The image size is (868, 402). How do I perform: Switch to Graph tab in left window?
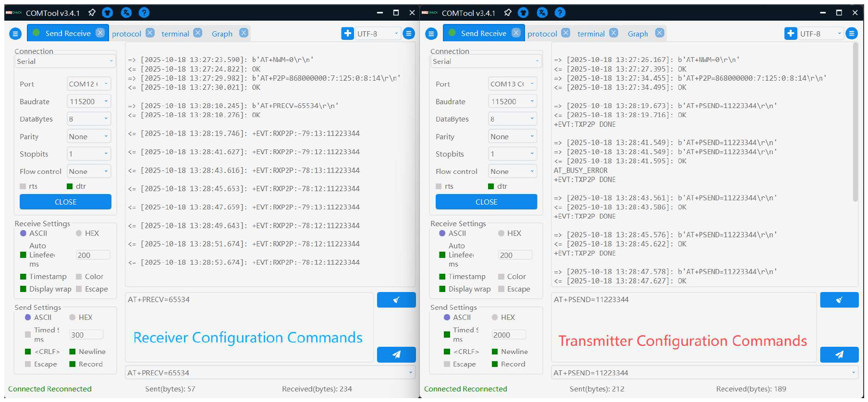pyautogui.click(x=222, y=34)
